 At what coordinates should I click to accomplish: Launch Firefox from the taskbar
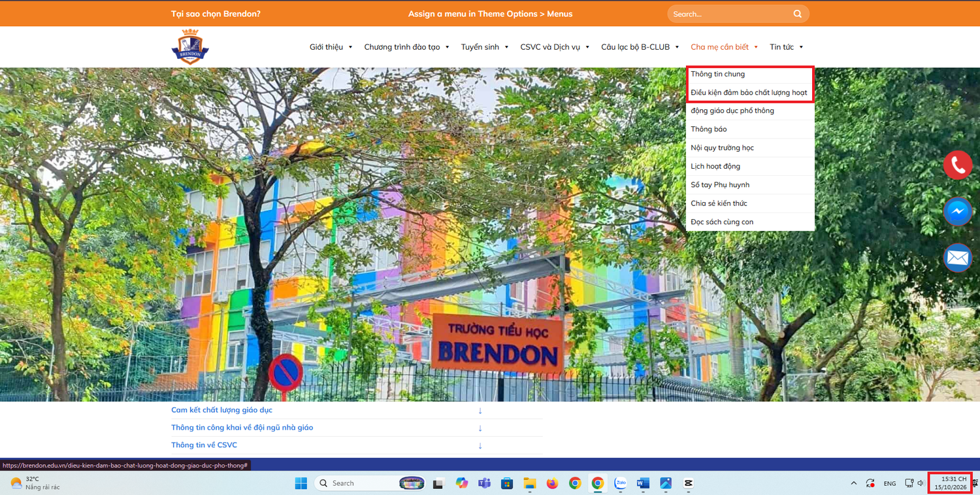pyautogui.click(x=553, y=483)
